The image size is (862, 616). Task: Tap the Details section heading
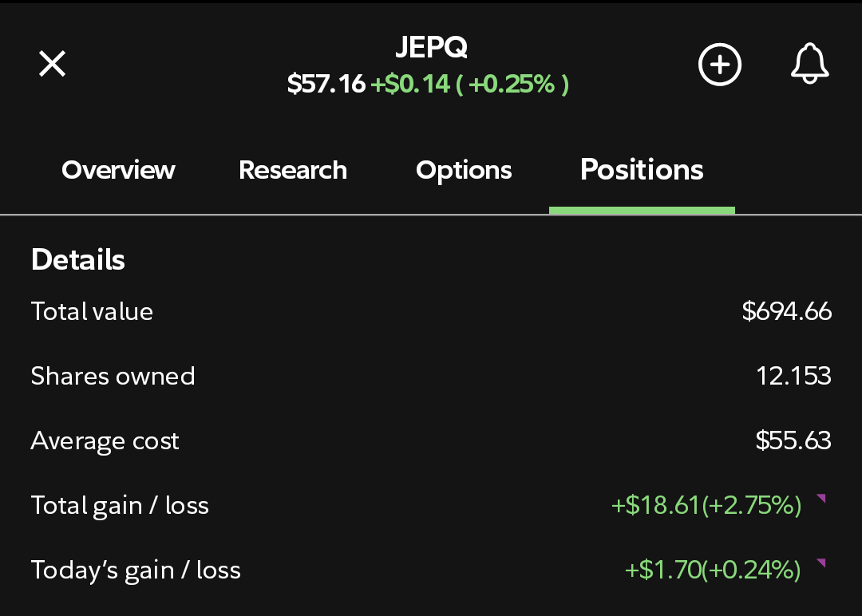click(78, 259)
